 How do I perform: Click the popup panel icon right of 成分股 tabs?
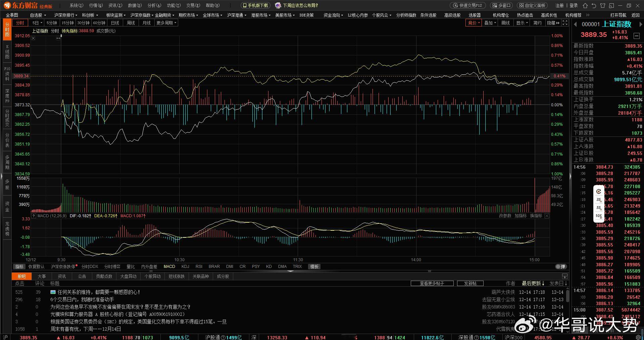click(565, 276)
